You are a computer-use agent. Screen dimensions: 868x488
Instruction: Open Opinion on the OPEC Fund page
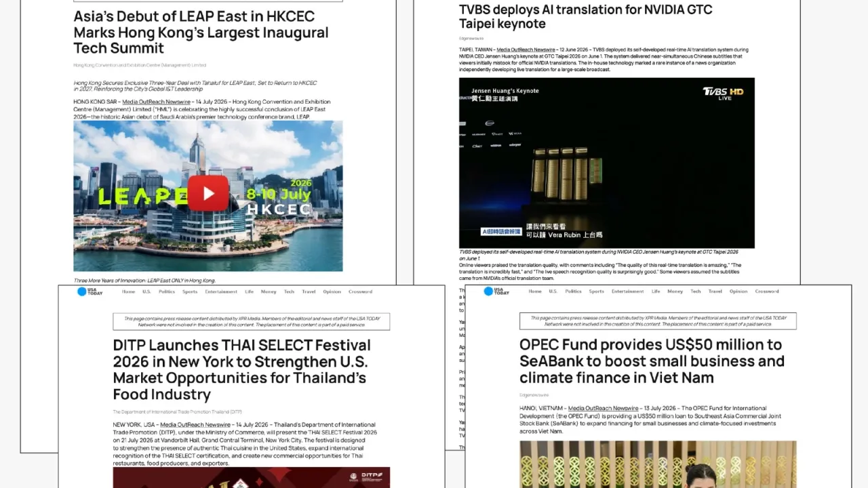739,291
